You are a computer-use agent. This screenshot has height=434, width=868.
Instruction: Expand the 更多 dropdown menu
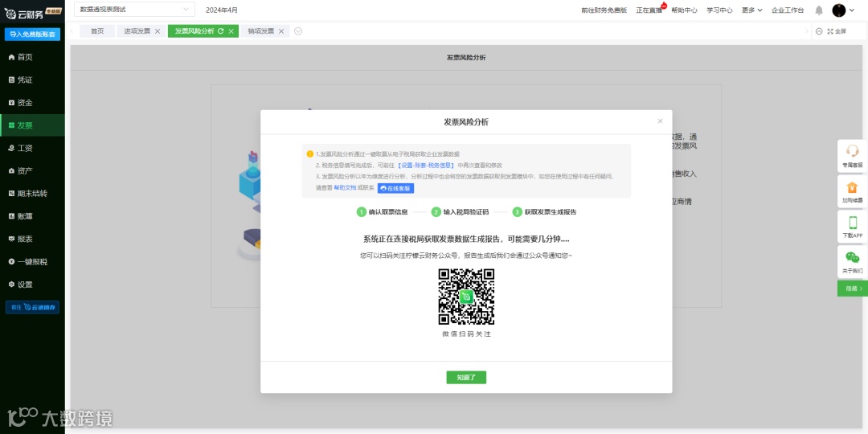(751, 10)
